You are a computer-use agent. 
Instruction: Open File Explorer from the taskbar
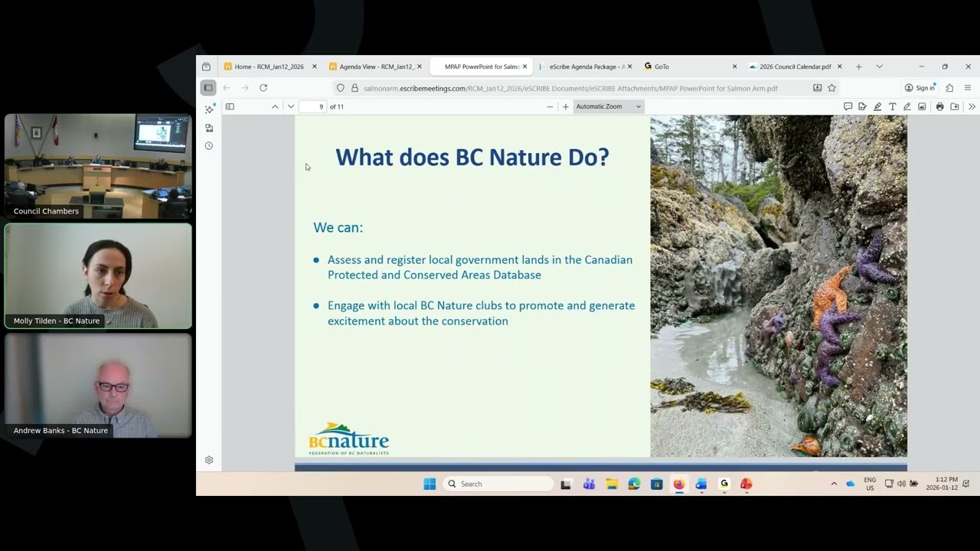(612, 484)
